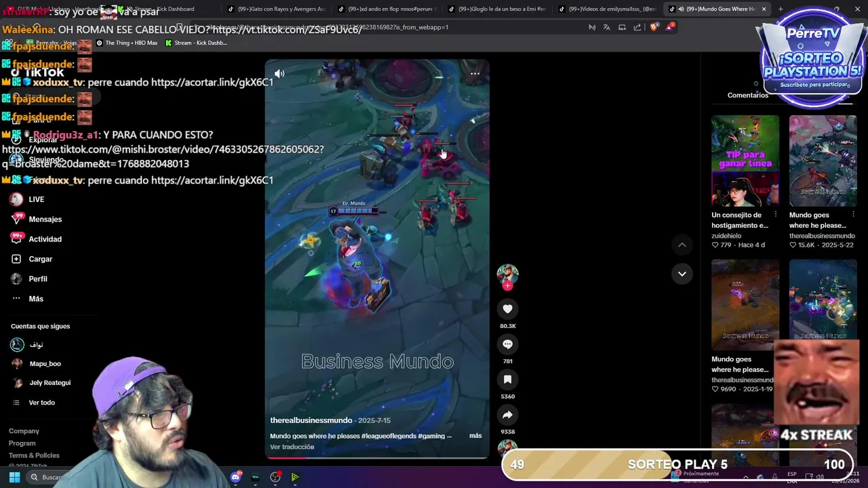Open the Windows Start menu
This screenshot has width=868, height=488.
click(14, 477)
